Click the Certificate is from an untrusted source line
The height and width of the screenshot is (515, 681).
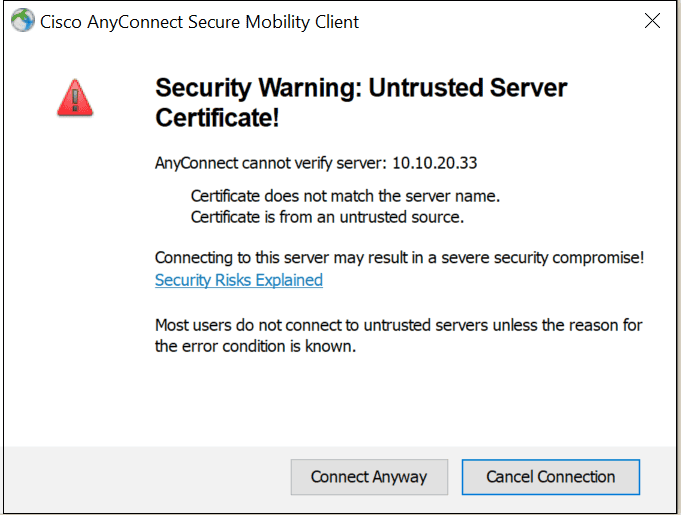(x=327, y=217)
